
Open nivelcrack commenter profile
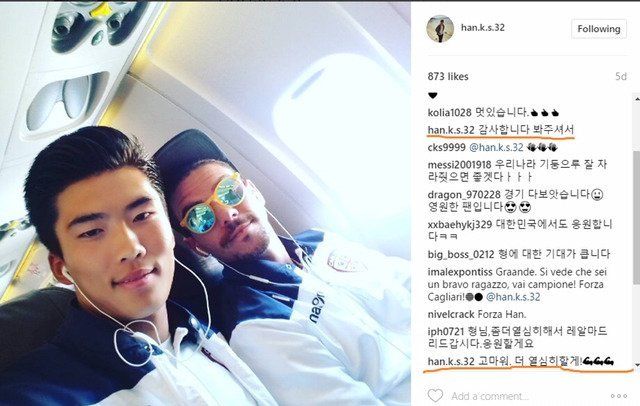point(451,315)
